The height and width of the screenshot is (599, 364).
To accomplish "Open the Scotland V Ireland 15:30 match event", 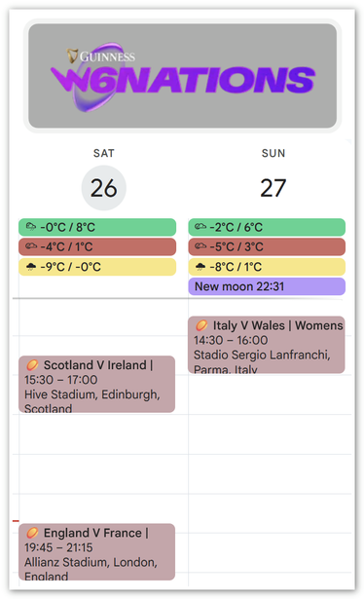I will pos(97,384).
